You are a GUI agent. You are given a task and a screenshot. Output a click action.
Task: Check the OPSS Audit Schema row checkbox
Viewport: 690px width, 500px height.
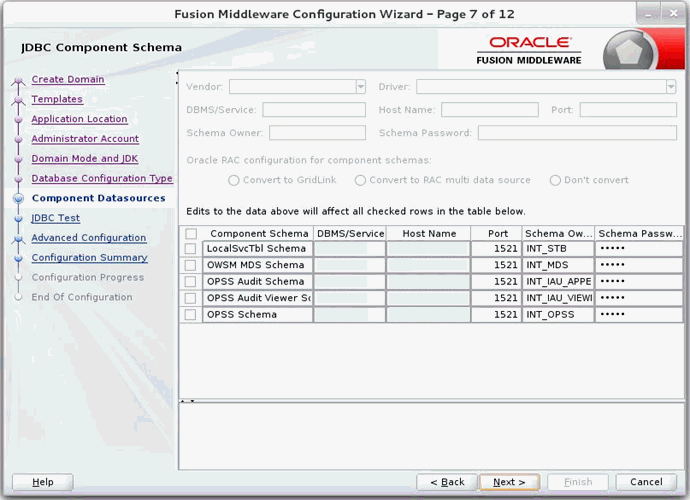tap(191, 282)
